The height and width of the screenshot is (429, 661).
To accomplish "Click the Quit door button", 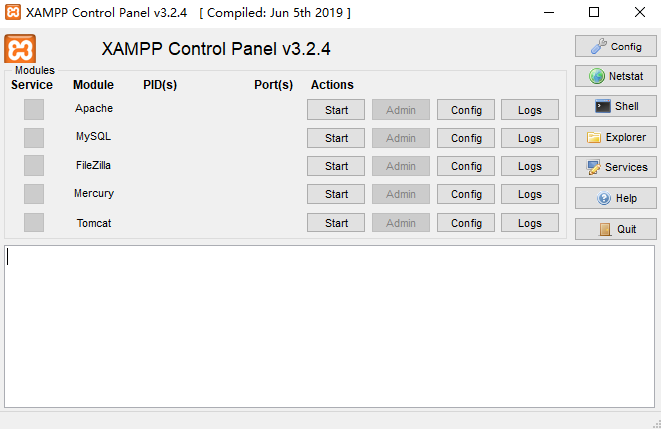I will click(615, 229).
